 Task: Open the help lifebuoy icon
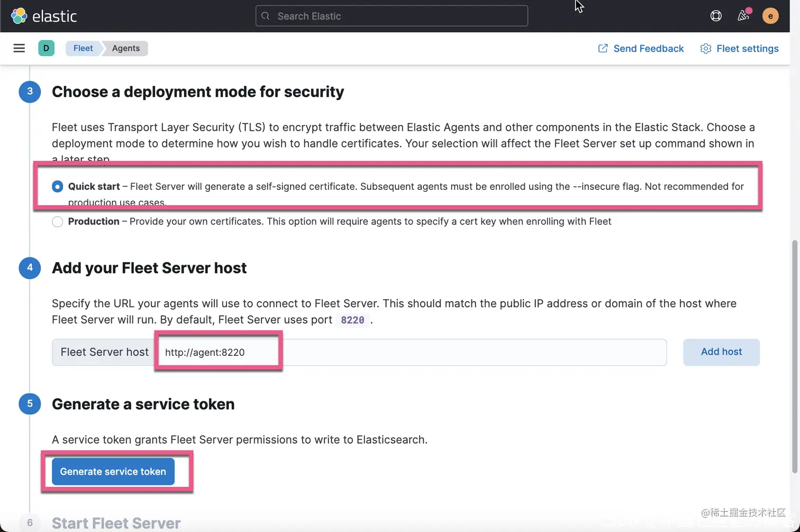click(x=716, y=16)
